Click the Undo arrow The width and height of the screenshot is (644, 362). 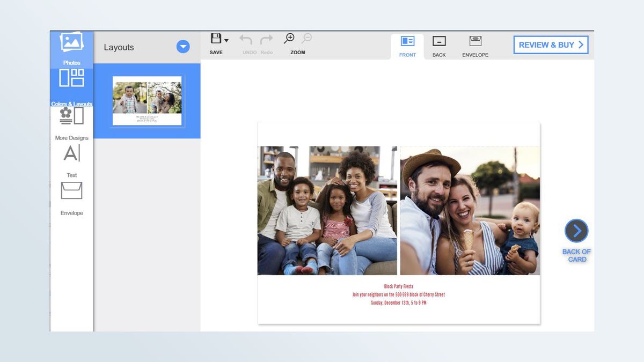point(246,40)
